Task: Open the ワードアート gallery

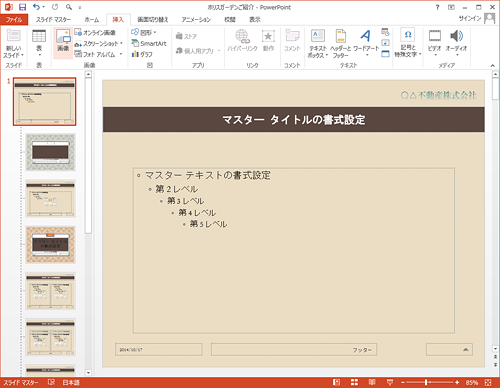Action: pos(366,43)
